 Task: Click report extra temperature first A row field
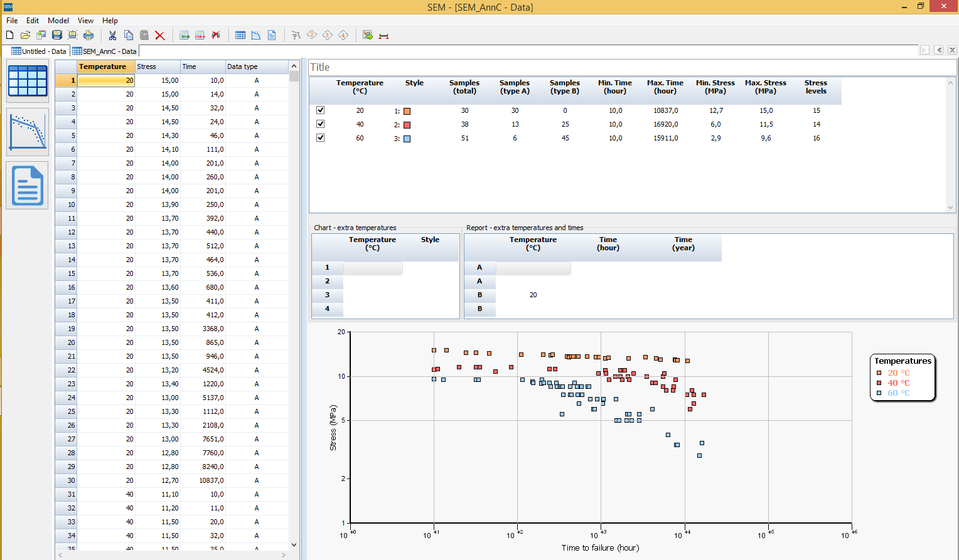coord(533,268)
